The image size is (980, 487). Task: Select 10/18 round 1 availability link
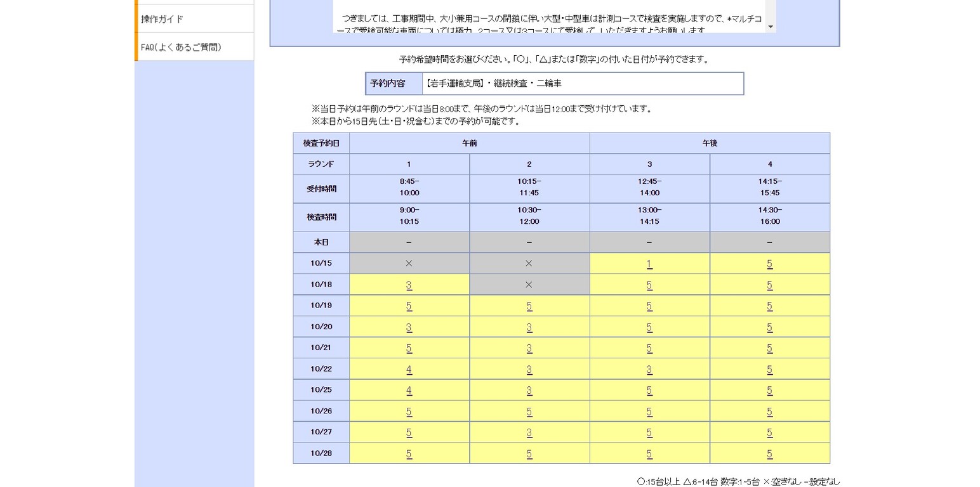point(409,285)
